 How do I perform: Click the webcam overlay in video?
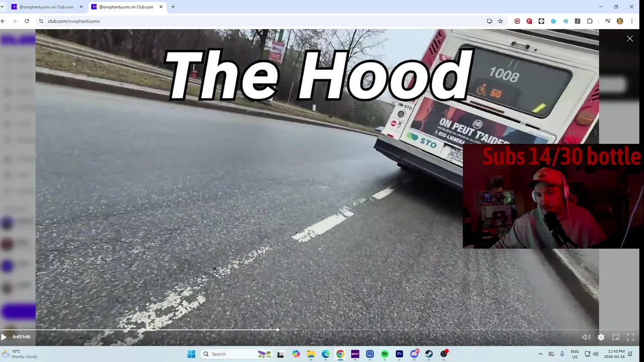pyautogui.click(x=553, y=196)
